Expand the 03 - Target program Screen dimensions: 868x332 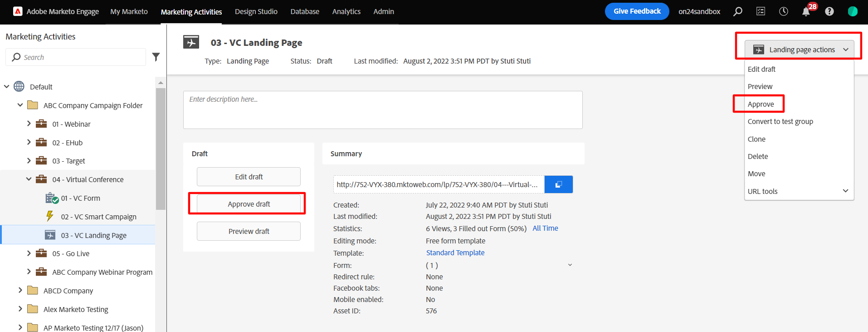(x=29, y=160)
